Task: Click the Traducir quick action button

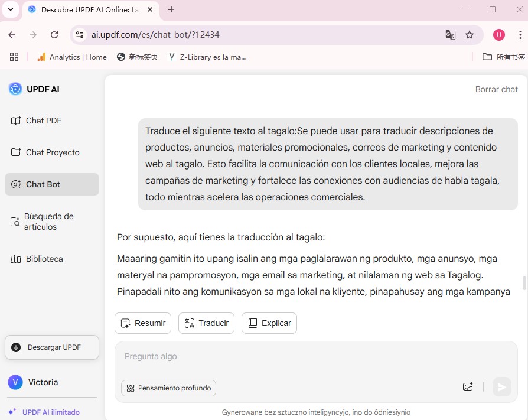Action: click(206, 323)
